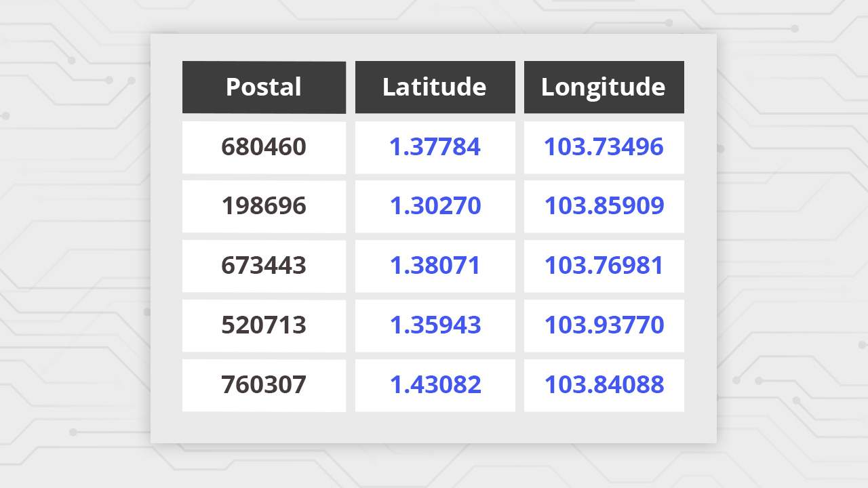The width and height of the screenshot is (868, 488).
Task: Click latitude value 1.37784
Action: click(435, 147)
